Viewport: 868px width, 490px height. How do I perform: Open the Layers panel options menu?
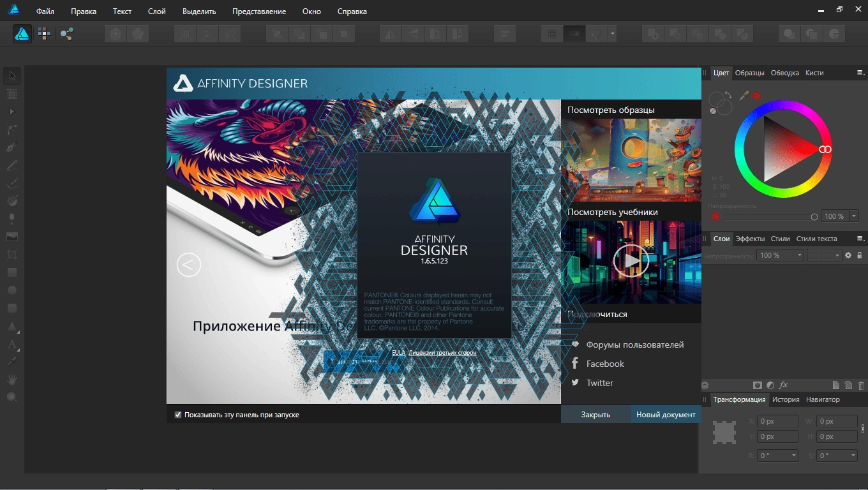pos(860,239)
